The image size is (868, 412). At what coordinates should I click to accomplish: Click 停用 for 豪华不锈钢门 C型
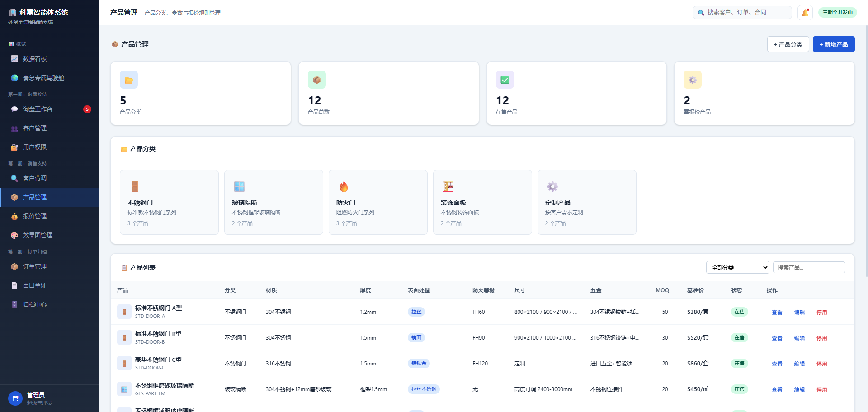click(821, 364)
